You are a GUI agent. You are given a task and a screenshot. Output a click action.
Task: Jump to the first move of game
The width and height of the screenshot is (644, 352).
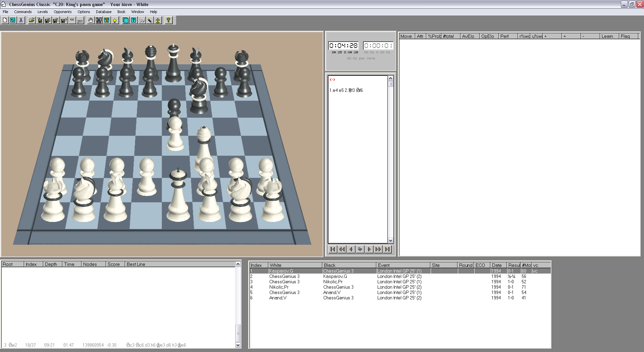pyautogui.click(x=333, y=249)
